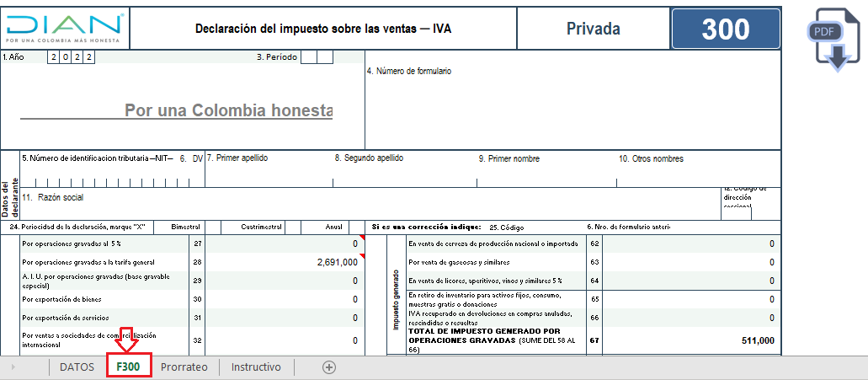This screenshot has height=380, width=868.
Task: Open the Prorrateo sheet tab
Action: coord(184,367)
